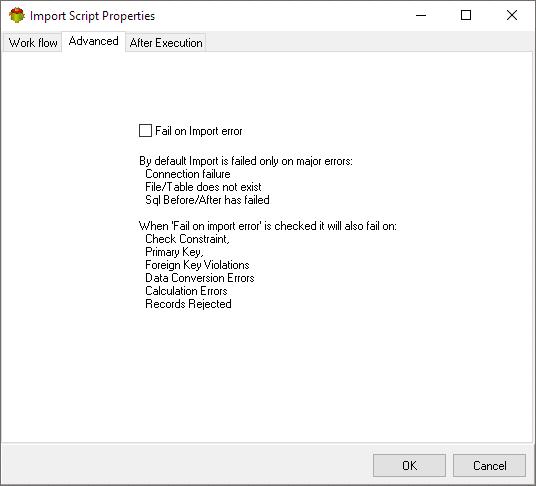Open the After Execution tab
Viewport: 536px width, 486px height.
click(166, 43)
